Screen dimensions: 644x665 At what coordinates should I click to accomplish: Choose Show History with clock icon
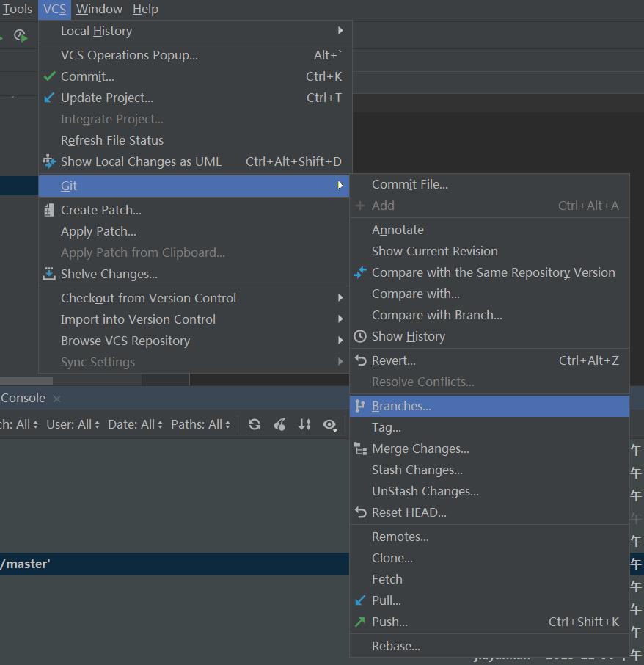click(x=408, y=336)
